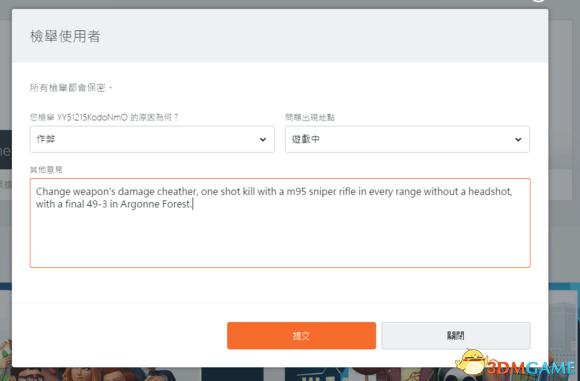Click the dark blue tile beneath the dialog
The width and height of the screenshot is (580, 381).
click(x=232, y=374)
